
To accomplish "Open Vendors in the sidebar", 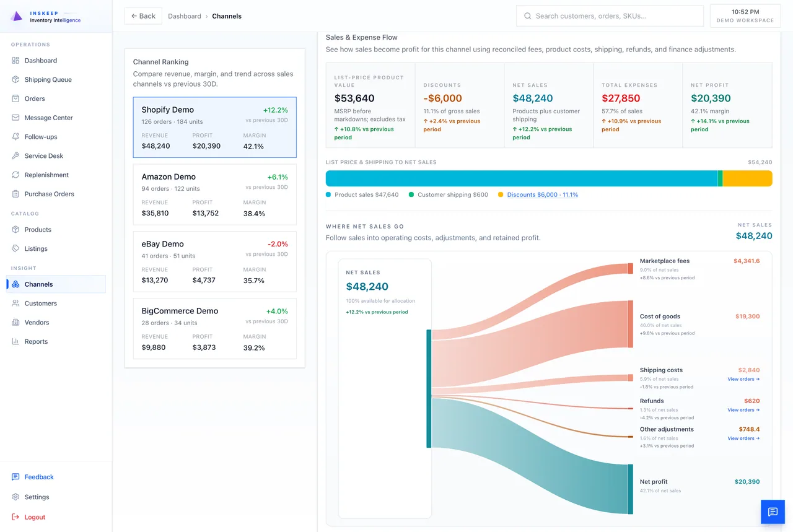I will (x=56, y=323).
